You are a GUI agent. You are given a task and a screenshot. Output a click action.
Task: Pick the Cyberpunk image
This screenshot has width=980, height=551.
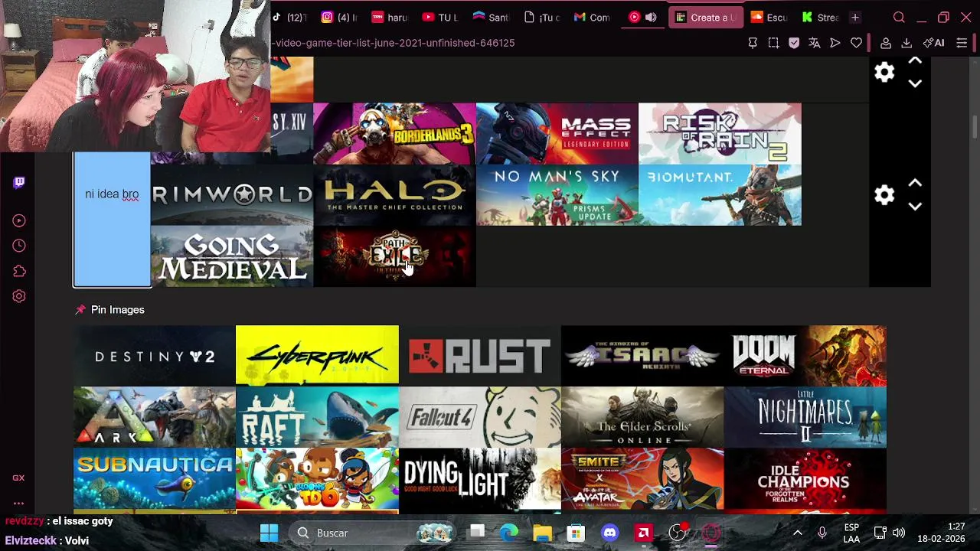(317, 355)
